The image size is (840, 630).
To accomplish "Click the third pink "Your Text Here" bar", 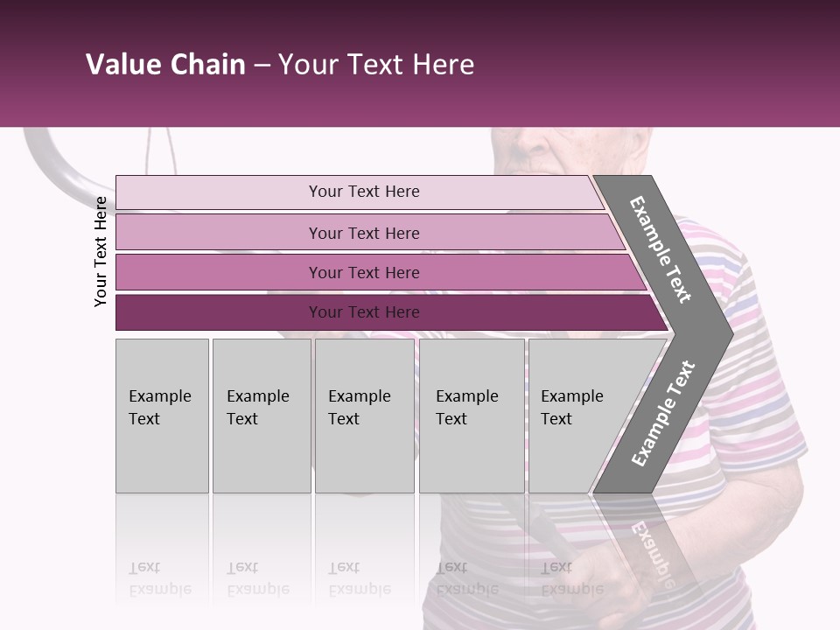I will 364,272.
